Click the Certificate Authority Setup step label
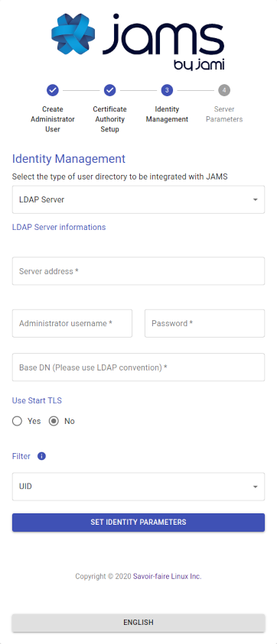 coord(110,119)
